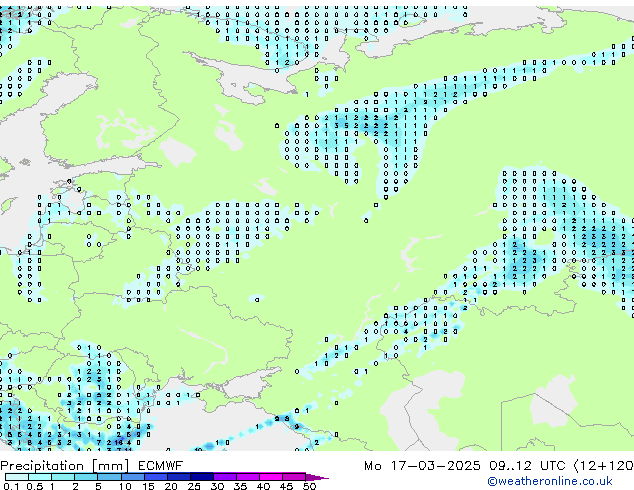This screenshot has height=490, width=634.
Task: Click the "09..12 UTC" time range text
Action: [x=527, y=466]
